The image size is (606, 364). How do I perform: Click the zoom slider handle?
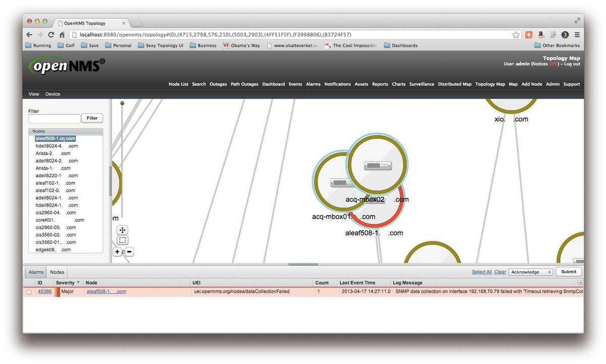[x=122, y=103]
